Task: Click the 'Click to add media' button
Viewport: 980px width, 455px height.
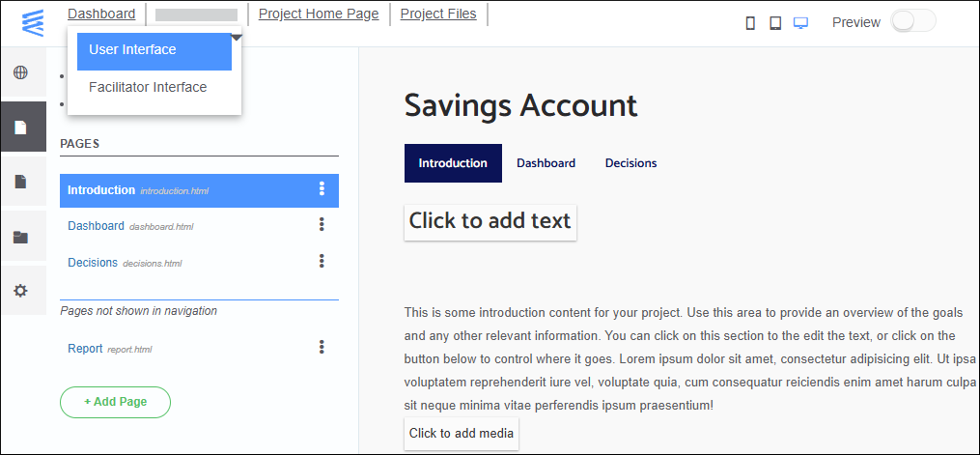Action: [462, 433]
